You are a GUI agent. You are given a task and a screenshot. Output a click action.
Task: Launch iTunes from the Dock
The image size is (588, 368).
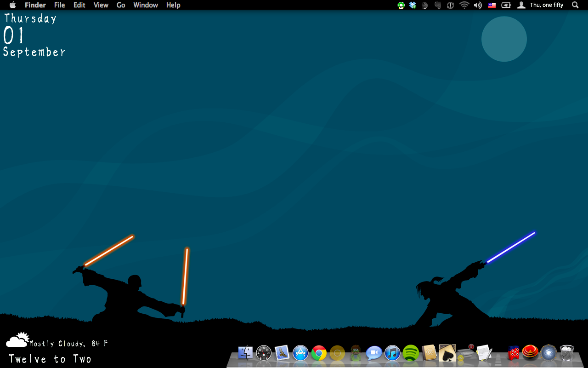(392, 353)
